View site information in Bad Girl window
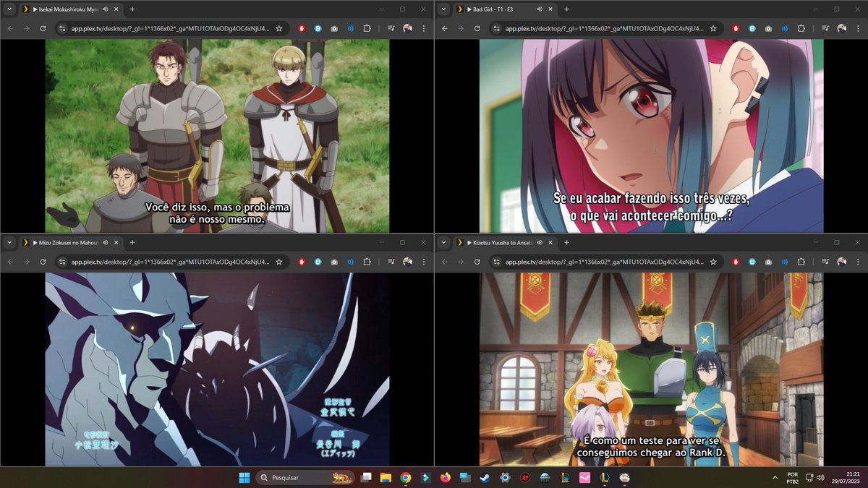Screen dimensions: 868x488 497,28
